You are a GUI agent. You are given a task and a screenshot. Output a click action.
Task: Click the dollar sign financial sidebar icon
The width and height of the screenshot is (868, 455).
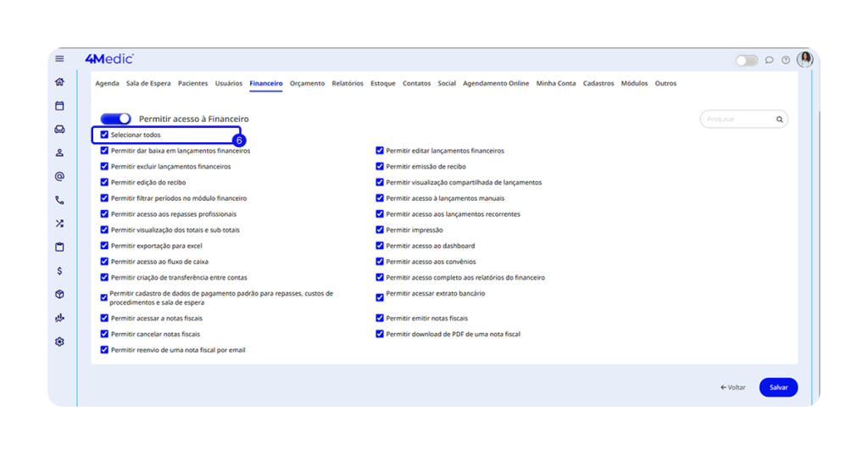[x=59, y=271]
